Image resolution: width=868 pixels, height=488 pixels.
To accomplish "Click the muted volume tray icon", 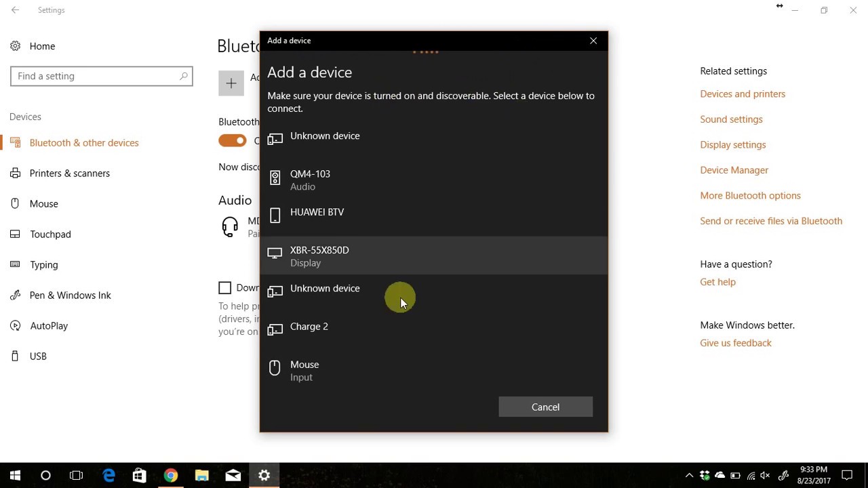I will [x=766, y=476].
